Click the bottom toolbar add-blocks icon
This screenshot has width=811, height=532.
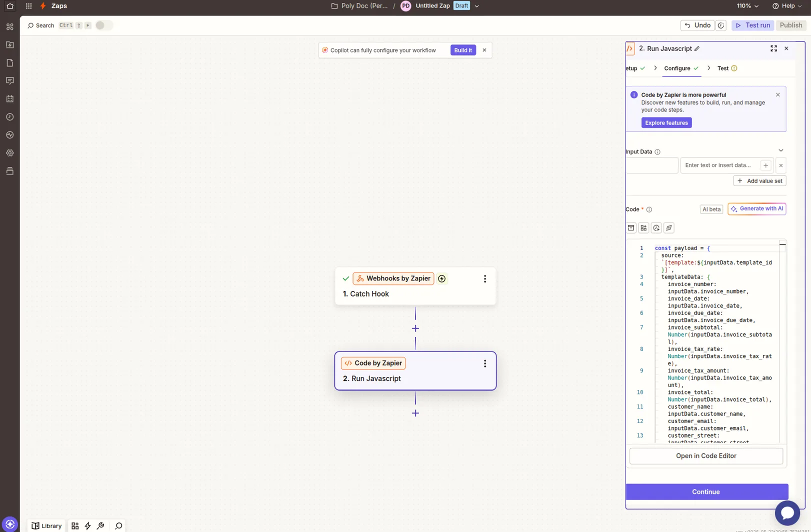(x=75, y=526)
